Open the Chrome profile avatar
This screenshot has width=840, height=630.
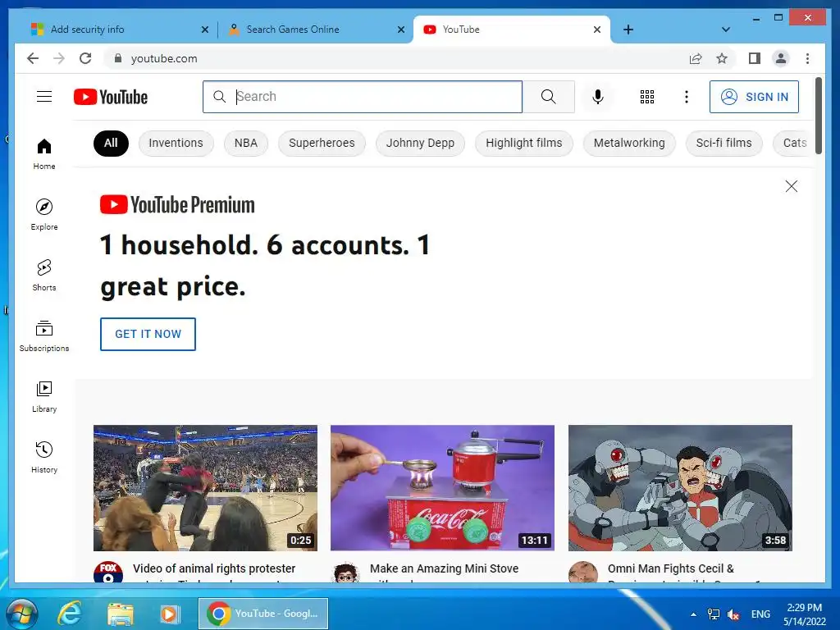pos(781,58)
